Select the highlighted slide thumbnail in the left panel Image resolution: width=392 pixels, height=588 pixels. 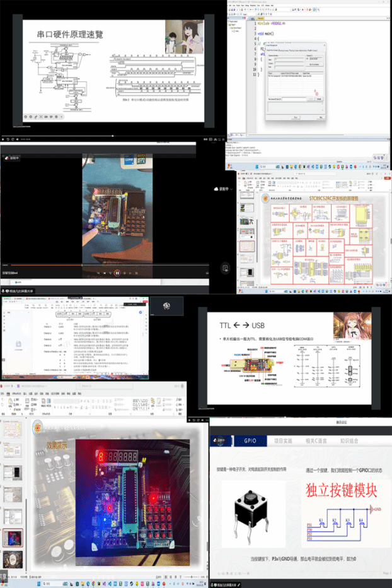coord(13,539)
